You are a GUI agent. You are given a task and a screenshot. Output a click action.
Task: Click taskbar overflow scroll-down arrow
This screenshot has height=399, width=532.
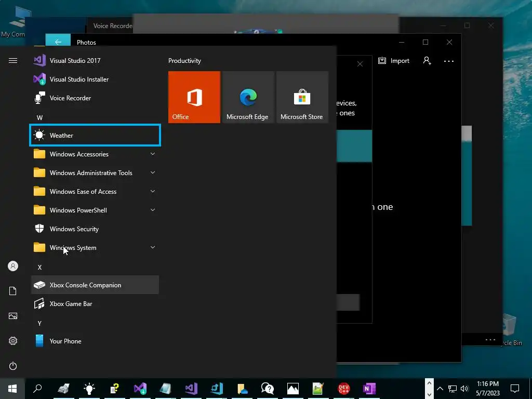click(x=429, y=394)
